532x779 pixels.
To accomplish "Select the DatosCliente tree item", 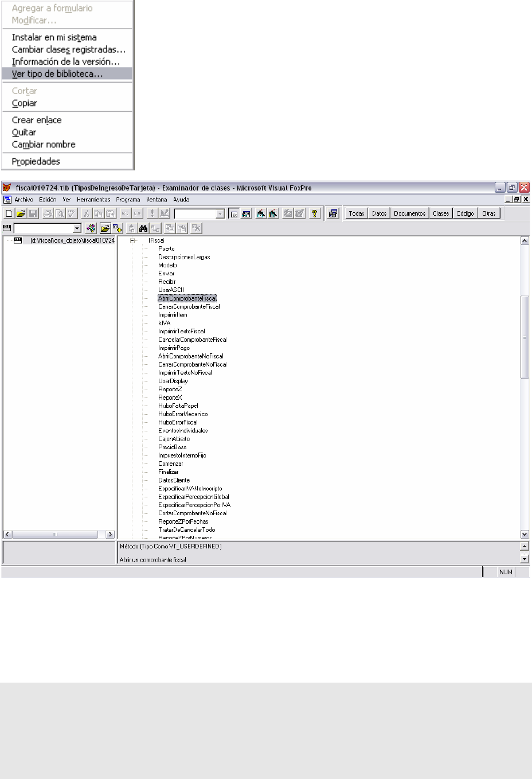I will [x=174, y=480].
